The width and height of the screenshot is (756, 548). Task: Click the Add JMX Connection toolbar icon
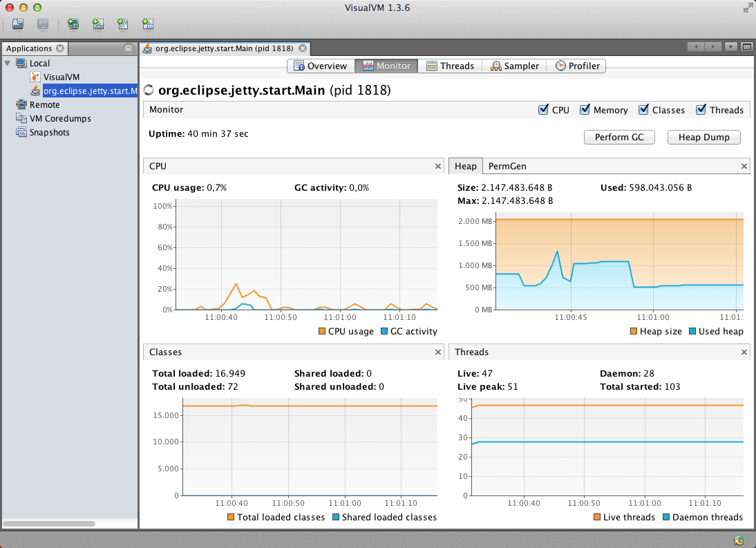98,23
